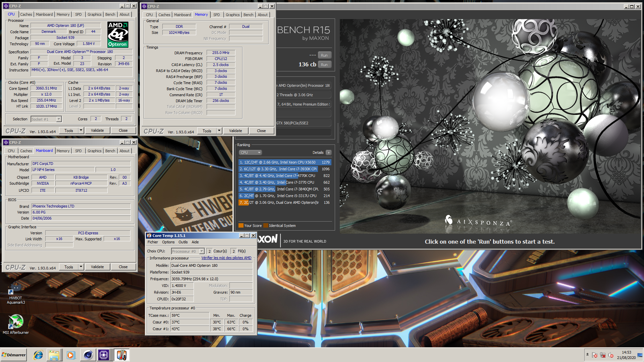Click the volume tray icon
The height and width of the screenshot is (362, 644).
[x=611, y=355]
